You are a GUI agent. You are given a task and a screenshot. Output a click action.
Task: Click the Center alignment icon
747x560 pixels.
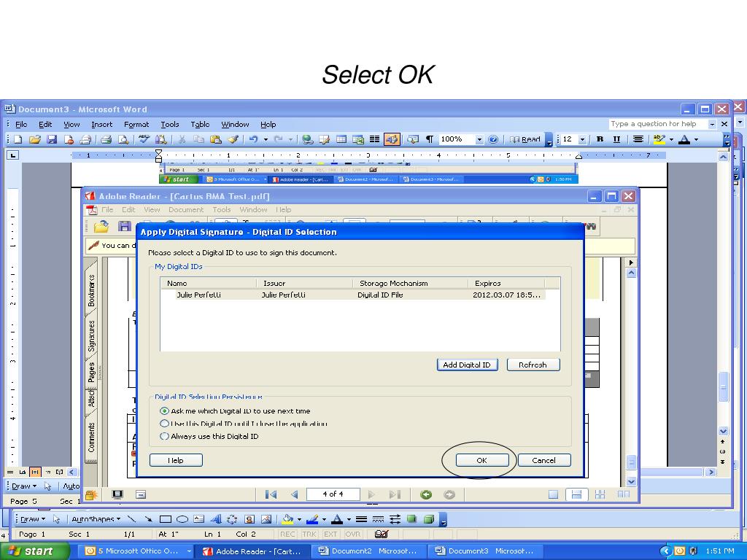click(x=638, y=139)
